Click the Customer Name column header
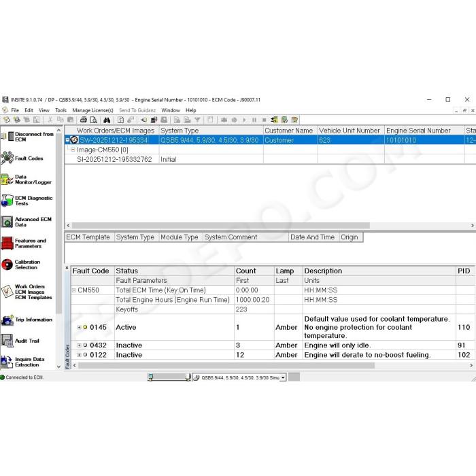 click(290, 131)
